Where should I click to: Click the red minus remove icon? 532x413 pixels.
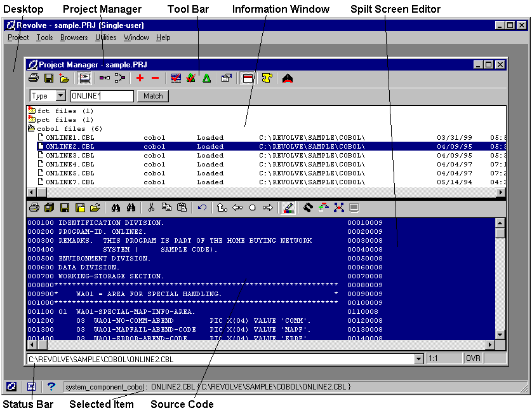pyautogui.click(x=155, y=78)
